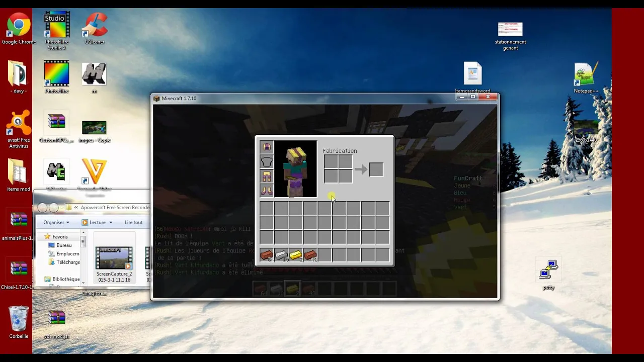Click 'Lire tout' in the Explorer toolbar
644x362 pixels.
pos(133,222)
